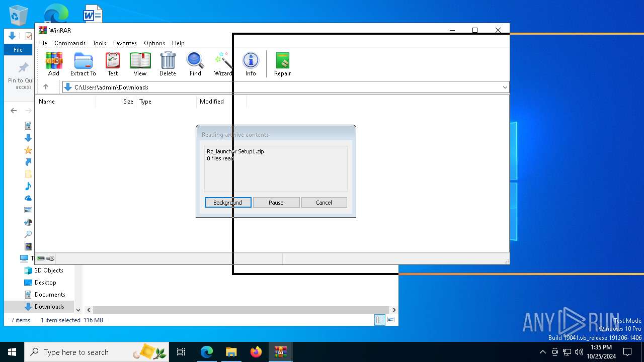The image size is (644, 362).
Task: Pause reading the archive contents
Action: tap(276, 203)
